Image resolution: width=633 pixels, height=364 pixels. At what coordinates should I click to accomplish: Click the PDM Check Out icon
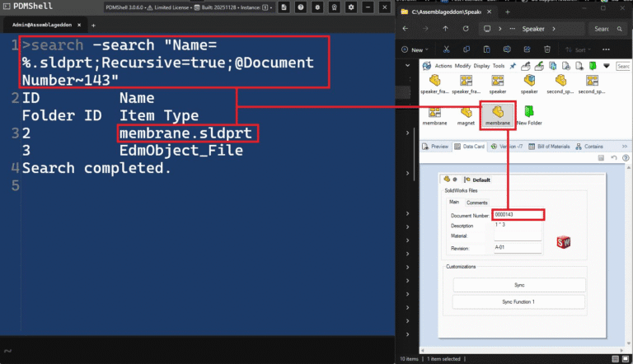tap(525, 66)
